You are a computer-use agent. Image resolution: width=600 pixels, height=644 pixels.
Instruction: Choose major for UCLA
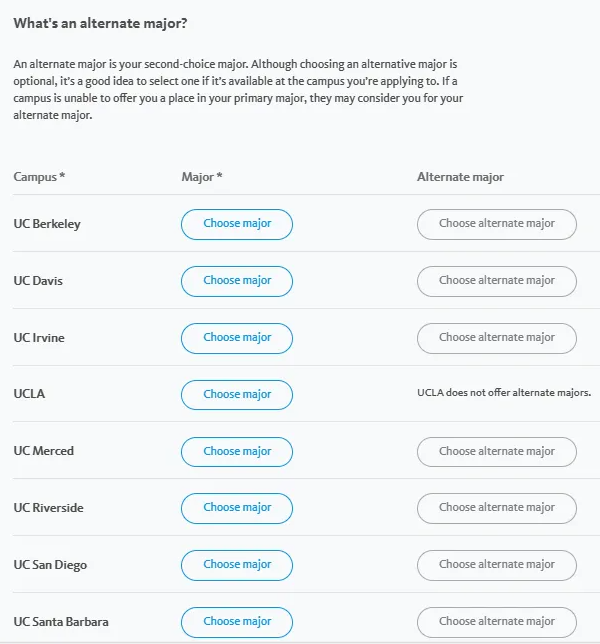(x=237, y=394)
